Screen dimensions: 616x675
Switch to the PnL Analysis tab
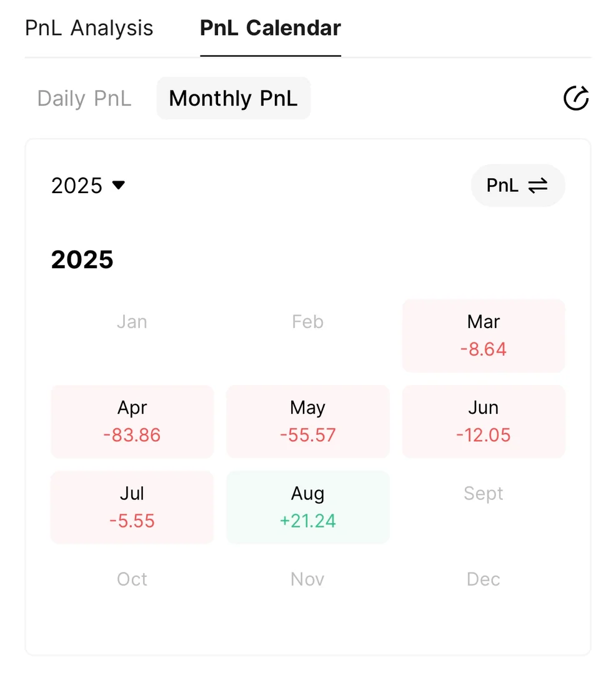[89, 28]
